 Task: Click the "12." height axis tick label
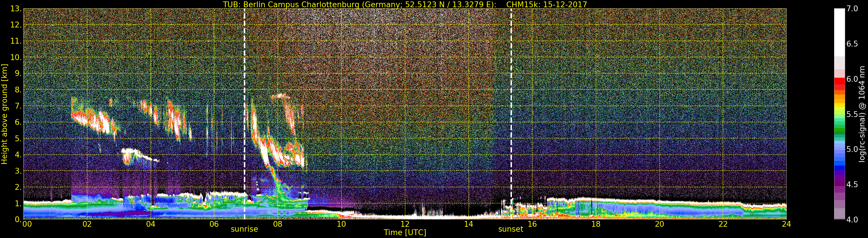coord(16,25)
